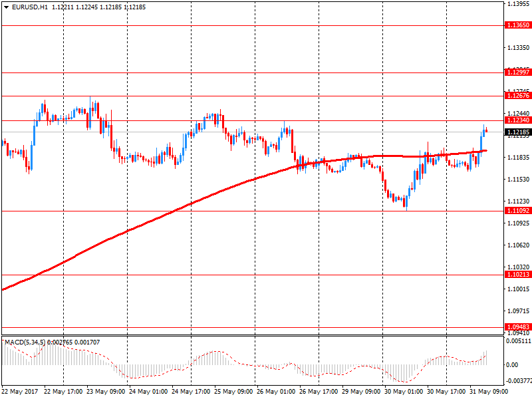Click the 31 May 09:00 time label
This screenshot has height=399, width=532.
tap(489, 392)
